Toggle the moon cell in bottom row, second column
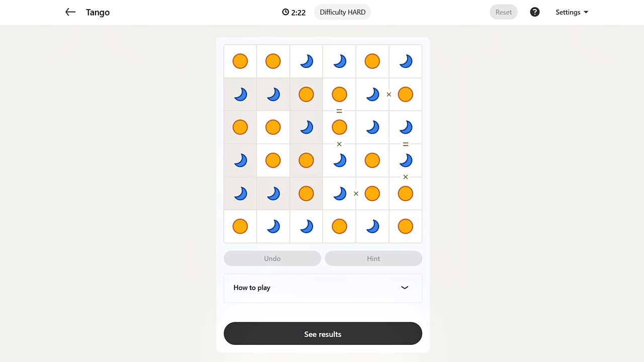The height and width of the screenshot is (362, 644). 273,226
